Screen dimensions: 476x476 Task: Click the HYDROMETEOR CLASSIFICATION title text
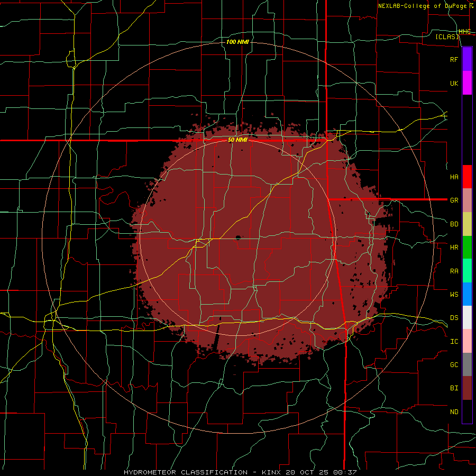pyautogui.click(x=186, y=472)
